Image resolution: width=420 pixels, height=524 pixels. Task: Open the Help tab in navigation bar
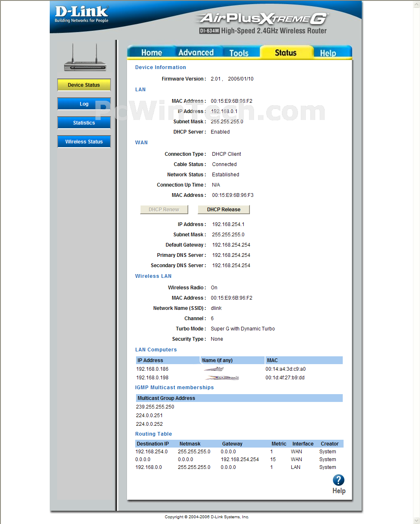328,53
